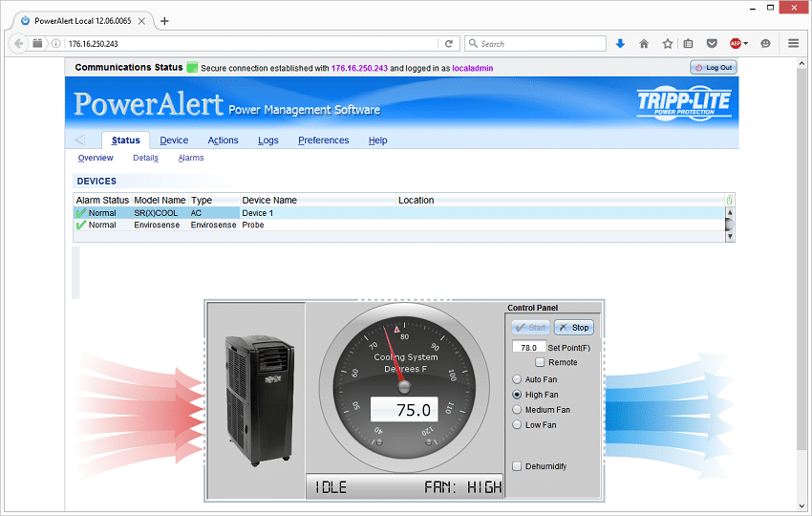Click the green check on Envirosense row
812x516 pixels.
pyautogui.click(x=81, y=225)
